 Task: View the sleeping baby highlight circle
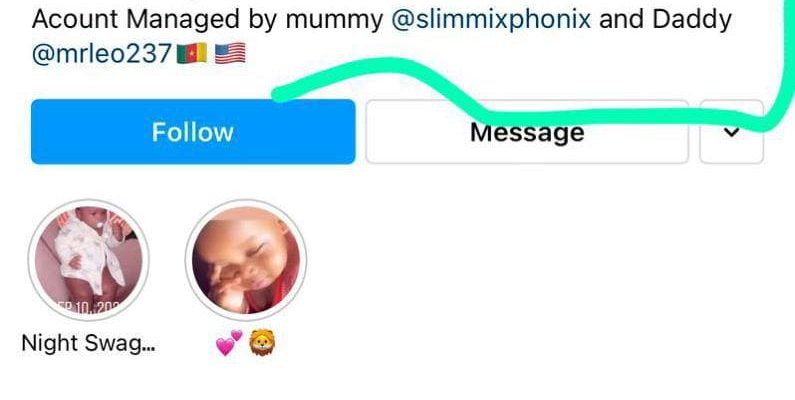tap(246, 260)
